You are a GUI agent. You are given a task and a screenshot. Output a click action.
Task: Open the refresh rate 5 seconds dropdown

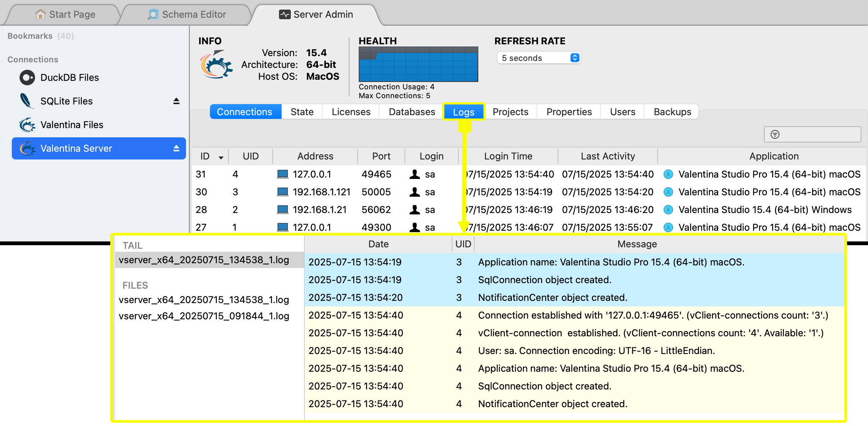coord(539,58)
